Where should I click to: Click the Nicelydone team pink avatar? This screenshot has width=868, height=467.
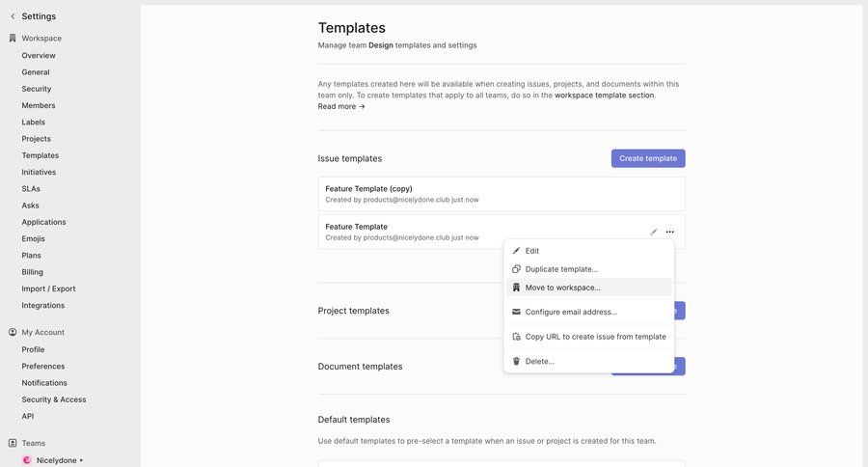pos(27,460)
